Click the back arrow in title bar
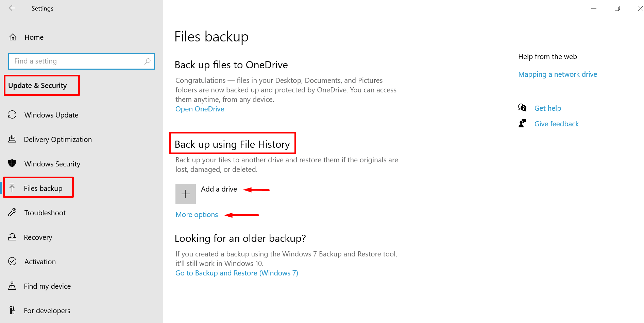Viewport: 644px width, 323px height. pyautogui.click(x=12, y=8)
